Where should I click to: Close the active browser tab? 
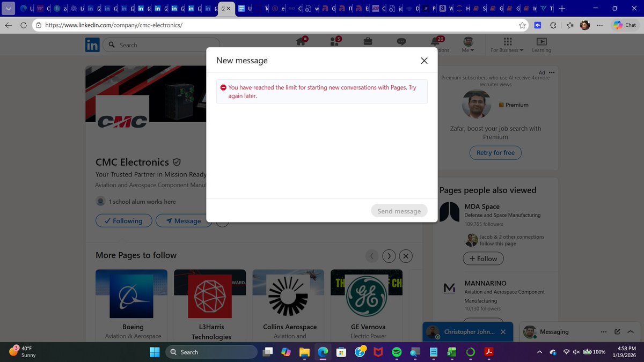(229, 9)
